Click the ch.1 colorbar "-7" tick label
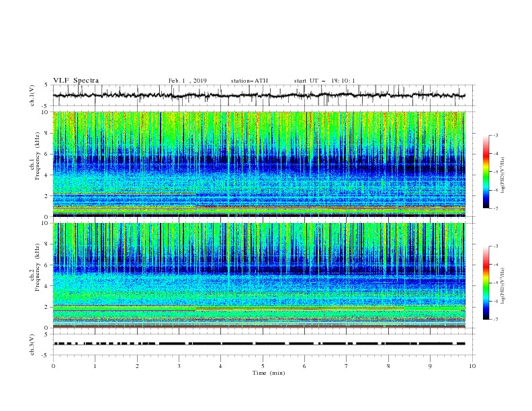This screenshot has width=532, height=411. (x=495, y=208)
